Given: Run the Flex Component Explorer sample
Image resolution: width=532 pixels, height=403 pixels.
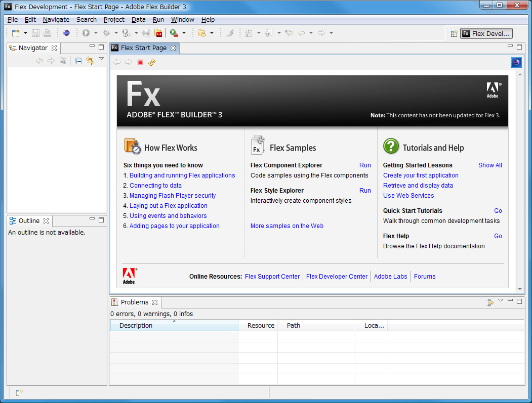Looking at the screenshot, I should [x=365, y=165].
